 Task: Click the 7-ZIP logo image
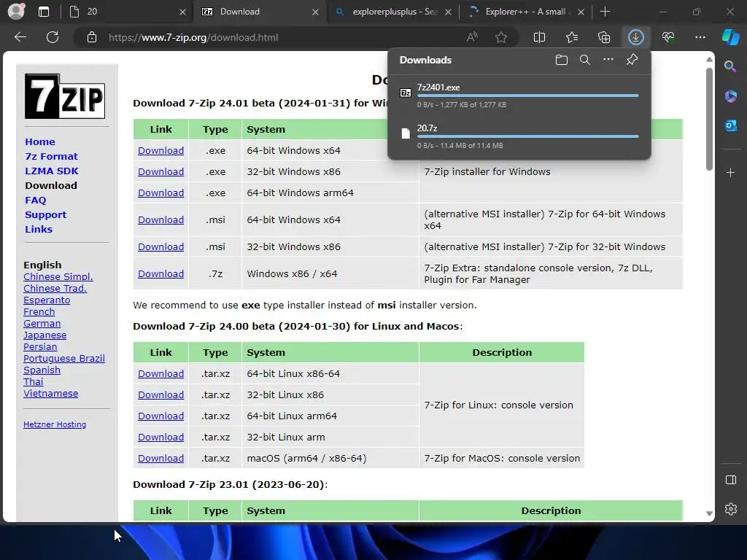(65, 96)
